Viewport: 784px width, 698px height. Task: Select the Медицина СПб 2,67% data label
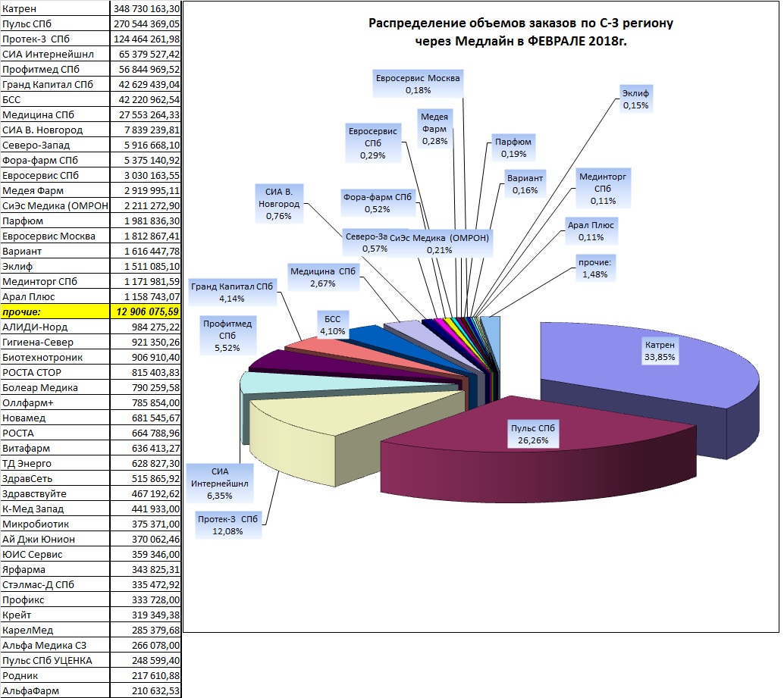click(x=323, y=277)
